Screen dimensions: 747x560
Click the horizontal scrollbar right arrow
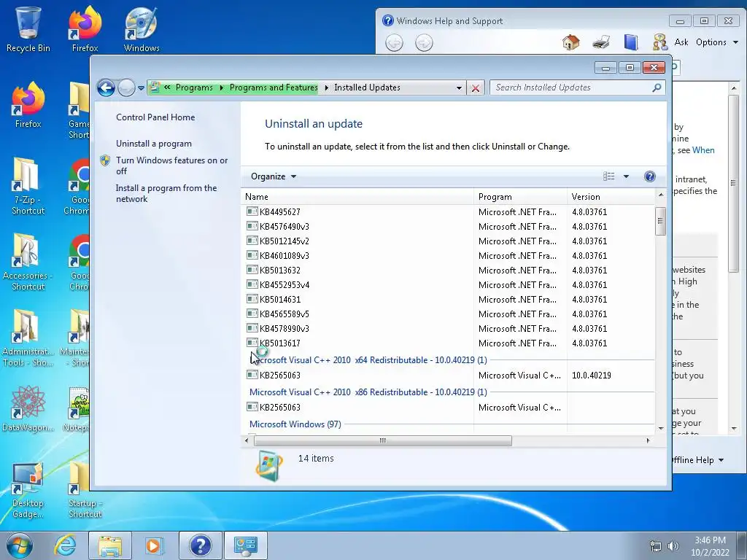pos(648,441)
